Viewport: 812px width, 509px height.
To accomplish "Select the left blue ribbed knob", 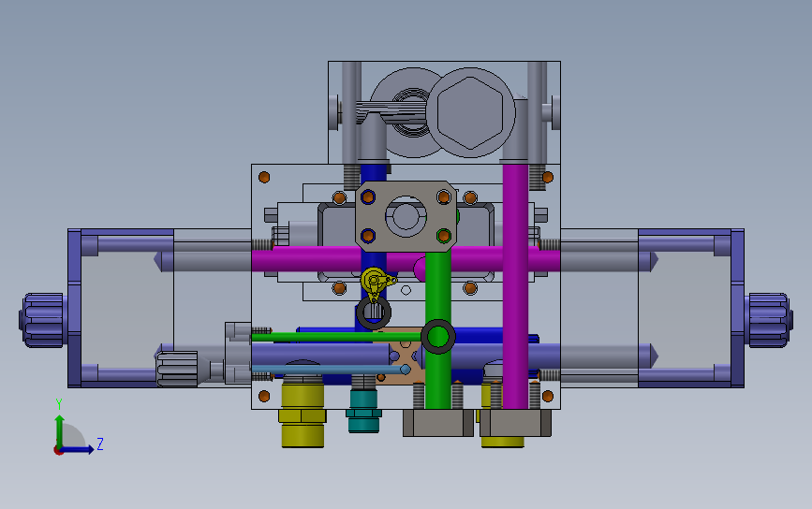I will (x=43, y=320).
